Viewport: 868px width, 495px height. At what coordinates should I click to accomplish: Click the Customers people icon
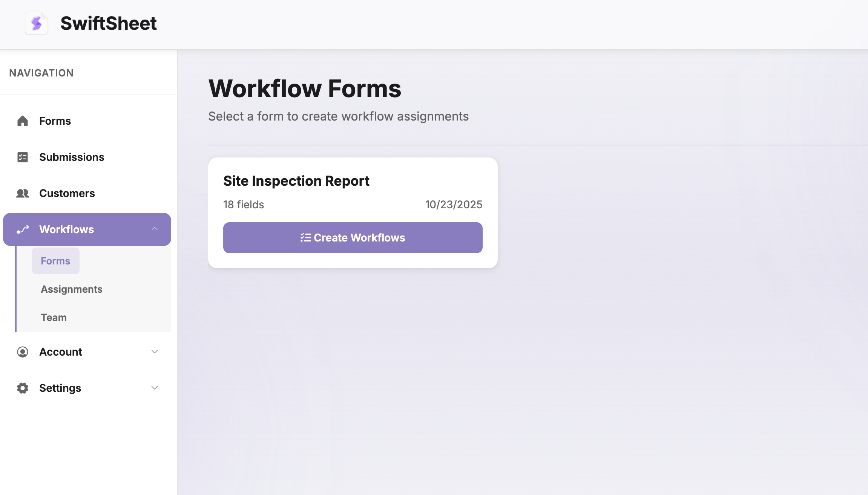(22, 193)
